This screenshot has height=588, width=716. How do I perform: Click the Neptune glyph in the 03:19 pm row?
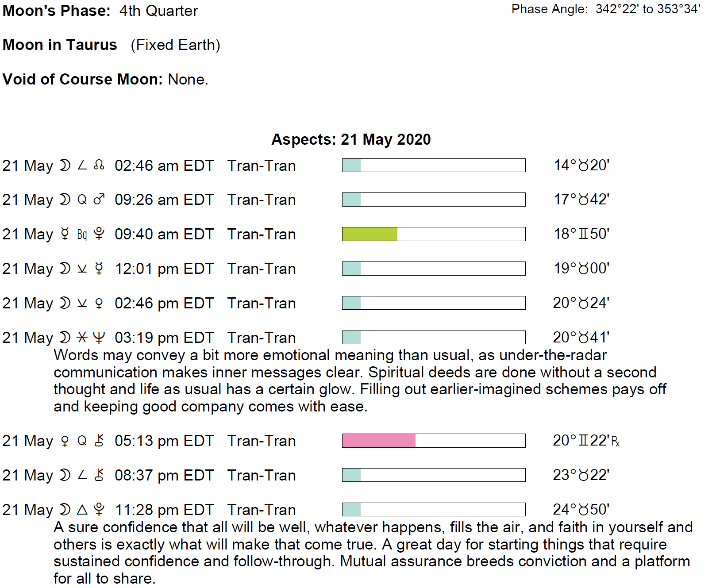coord(99,338)
